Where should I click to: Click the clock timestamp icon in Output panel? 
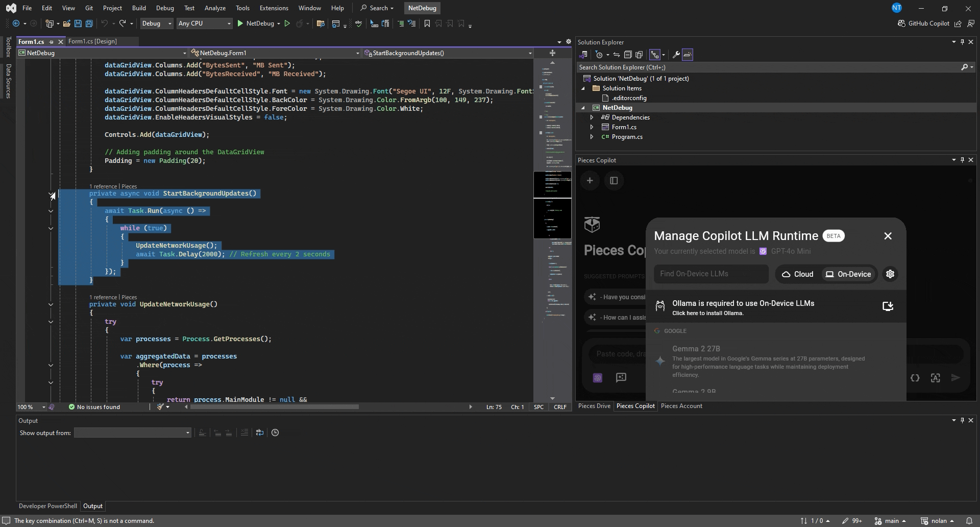[275, 433]
